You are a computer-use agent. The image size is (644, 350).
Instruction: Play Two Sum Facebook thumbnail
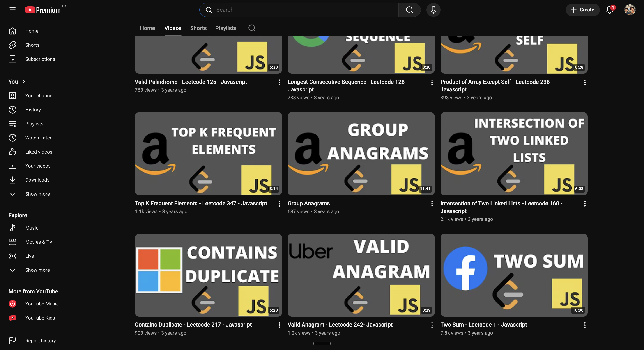click(514, 275)
